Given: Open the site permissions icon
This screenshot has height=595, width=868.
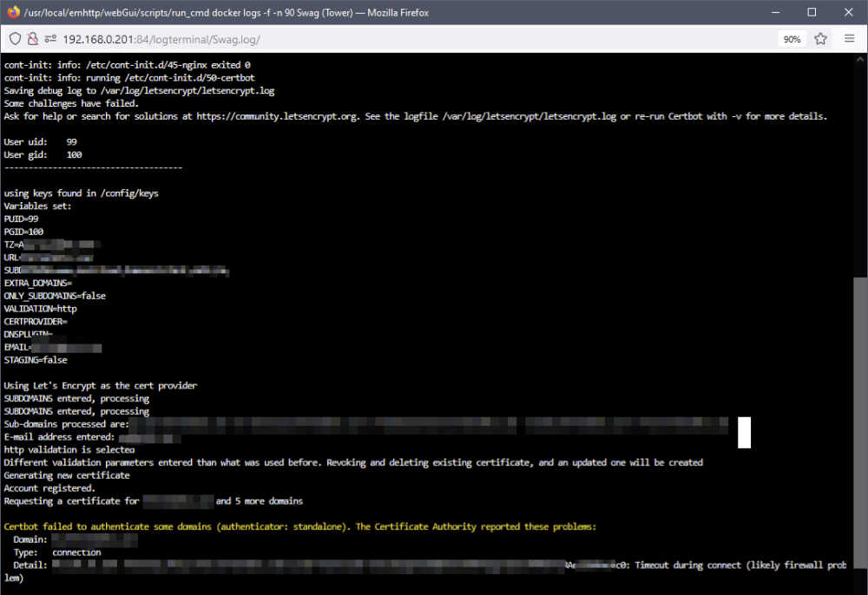Looking at the screenshot, I should tap(50, 39).
